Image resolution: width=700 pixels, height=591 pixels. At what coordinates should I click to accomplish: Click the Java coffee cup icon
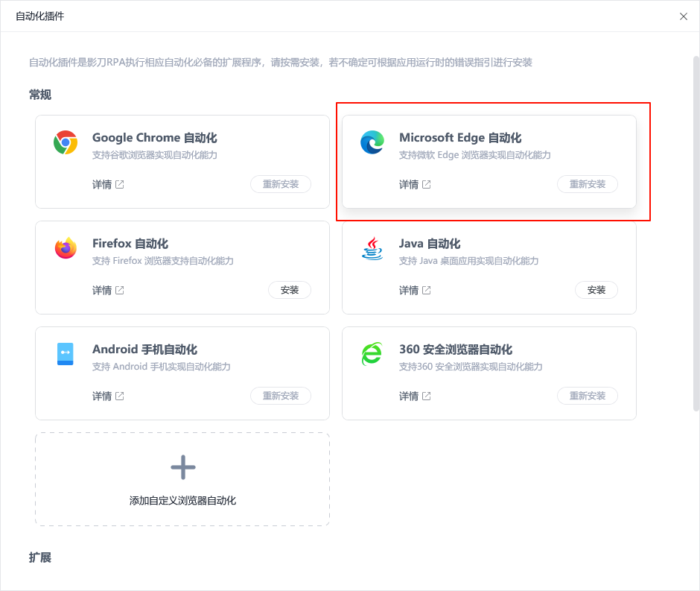pyautogui.click(x=372, y=248)
